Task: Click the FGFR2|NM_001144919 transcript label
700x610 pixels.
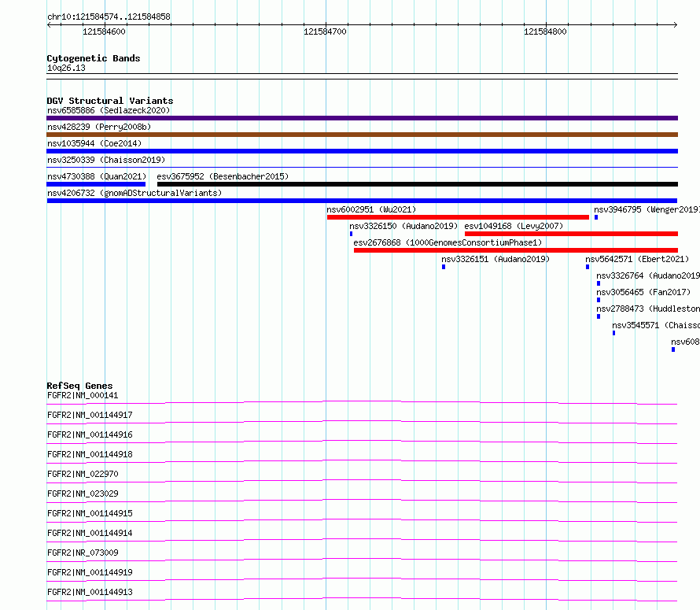Action: 90,572
